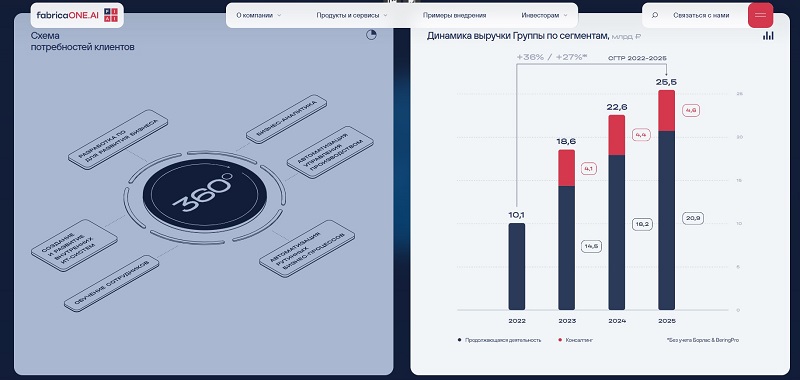
Task: Select the Обучение сотрудников tile
Action: coord(112,284)
